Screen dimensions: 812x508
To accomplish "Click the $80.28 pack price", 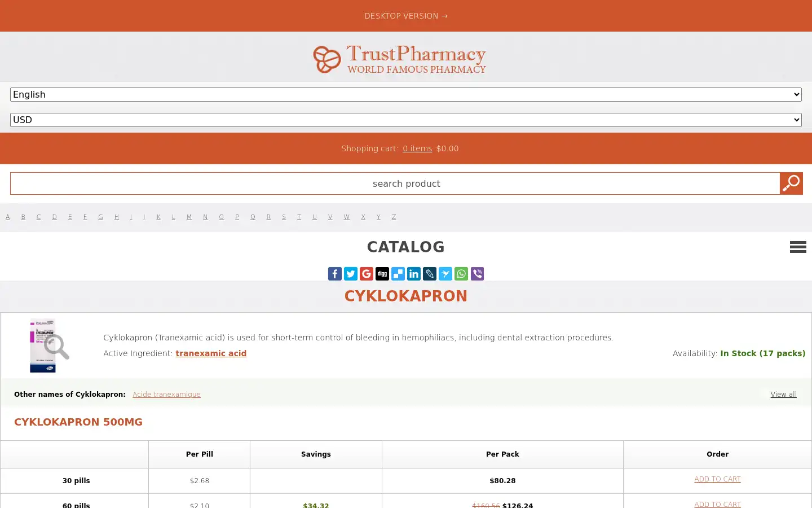I will [x=502, y=481].
